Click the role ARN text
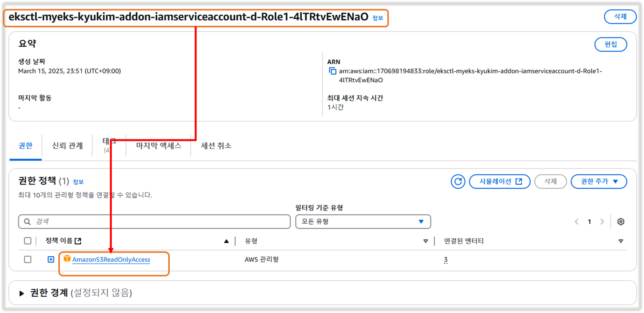644x313 pixels. [470, 76]
